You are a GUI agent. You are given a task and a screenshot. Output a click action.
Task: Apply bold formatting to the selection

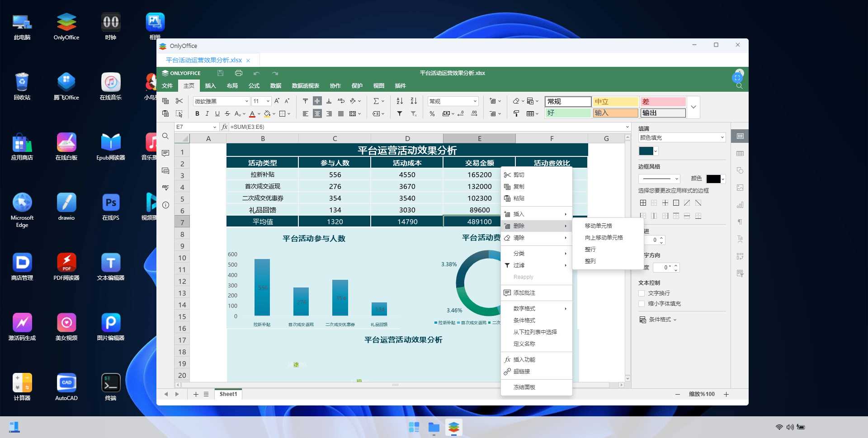[197, 113]
